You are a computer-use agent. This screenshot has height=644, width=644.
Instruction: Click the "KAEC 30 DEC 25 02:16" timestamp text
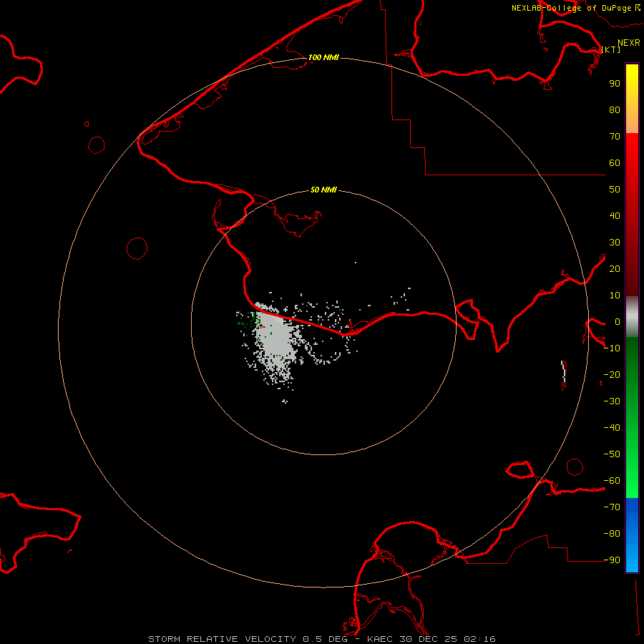431,639
